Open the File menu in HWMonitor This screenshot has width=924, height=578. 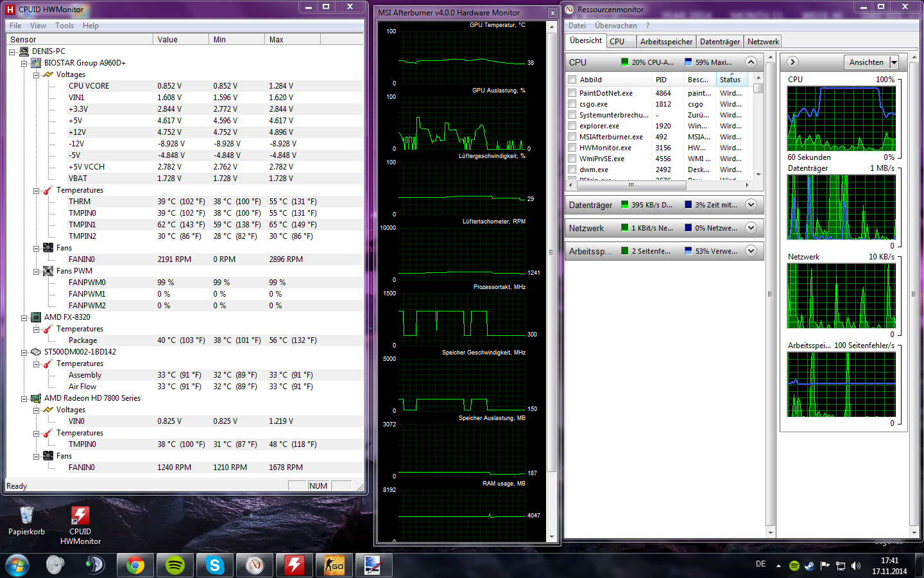15,26
